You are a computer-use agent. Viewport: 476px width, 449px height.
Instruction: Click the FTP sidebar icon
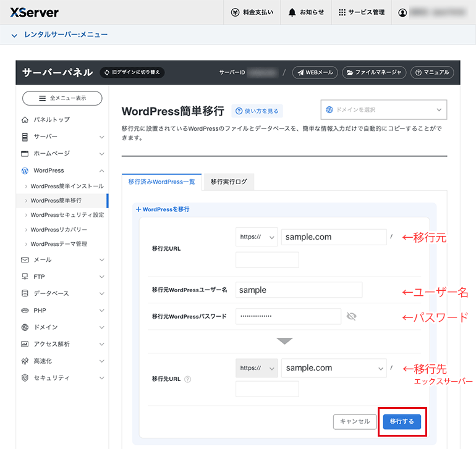point(25,277)
